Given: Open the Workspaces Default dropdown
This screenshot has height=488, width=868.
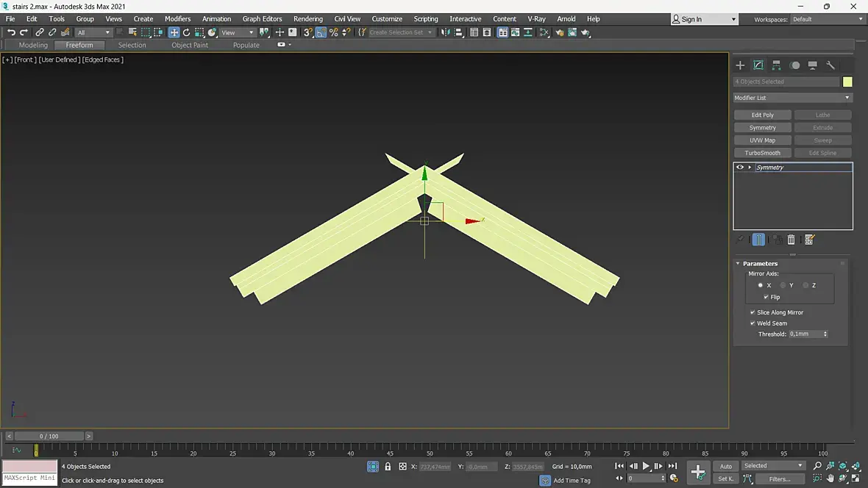Looking at the screenshot, I should [x=828, y=19].
